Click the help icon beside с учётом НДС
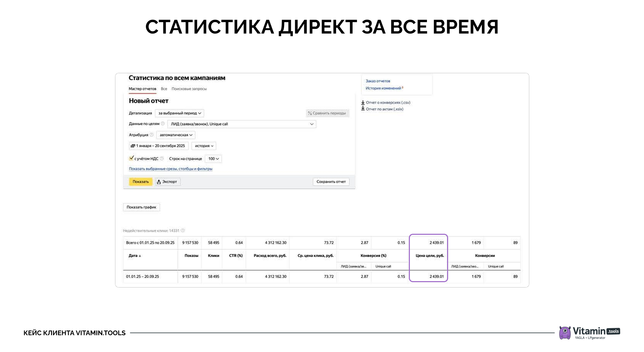 (x=162, y=158)
